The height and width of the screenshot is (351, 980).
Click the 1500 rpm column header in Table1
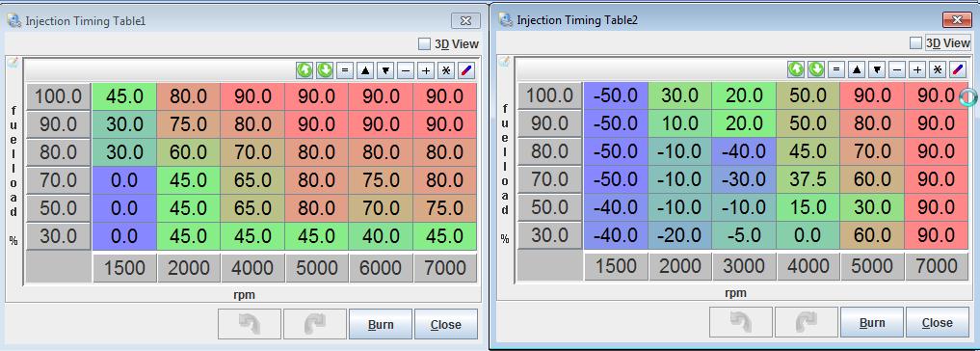point(124,268)
